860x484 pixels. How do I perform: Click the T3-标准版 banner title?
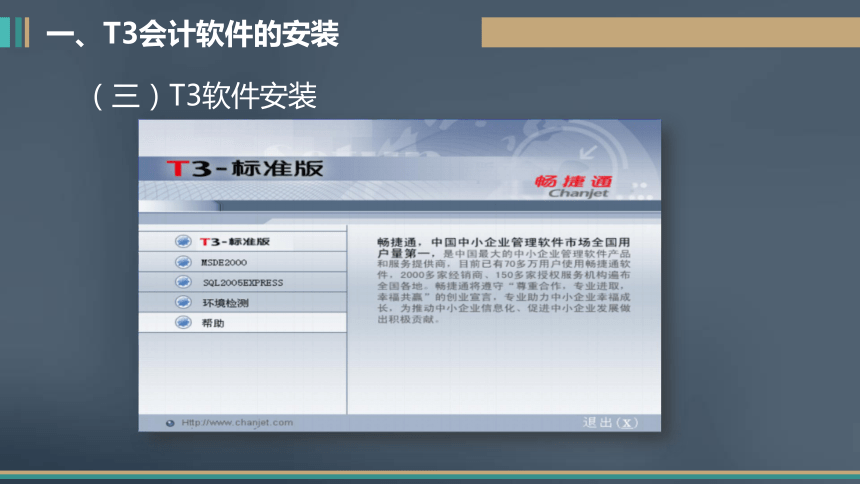(x=245, y=168)
